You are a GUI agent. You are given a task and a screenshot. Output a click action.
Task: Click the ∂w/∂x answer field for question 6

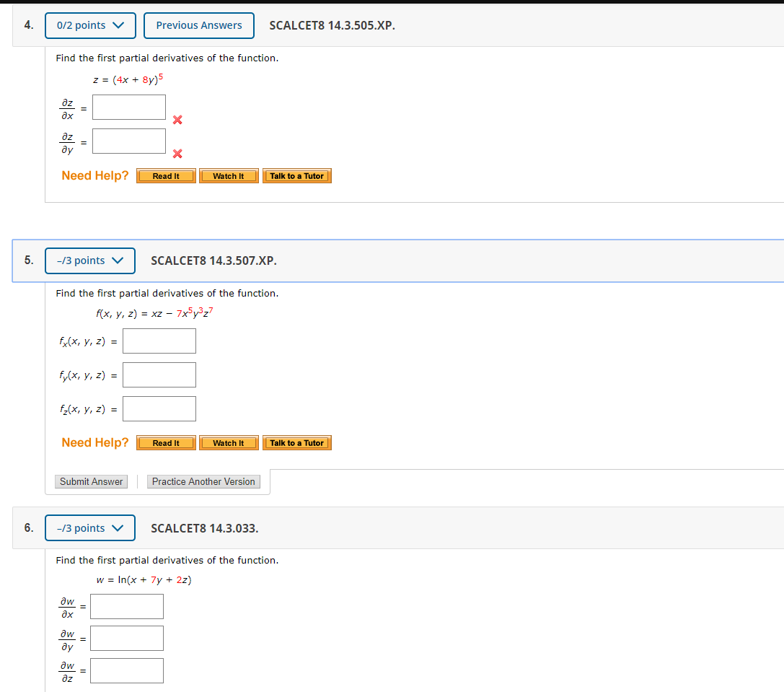tap(126, 606)
